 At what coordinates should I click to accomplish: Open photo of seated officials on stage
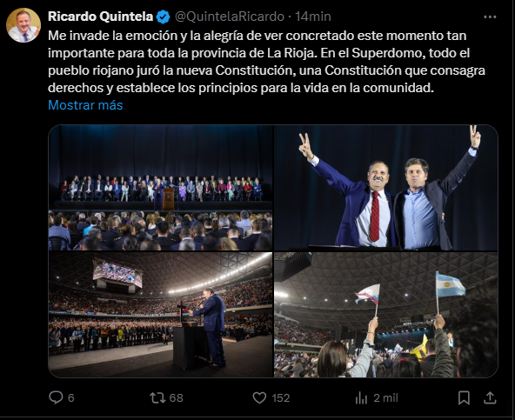click(x=161, y=188)
